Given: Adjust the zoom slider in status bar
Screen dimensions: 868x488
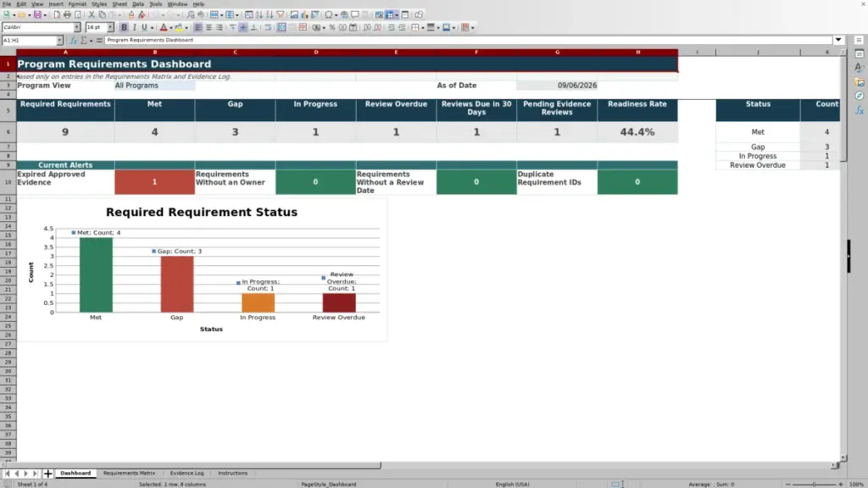Looking at the screenshot, I should 814,484.
